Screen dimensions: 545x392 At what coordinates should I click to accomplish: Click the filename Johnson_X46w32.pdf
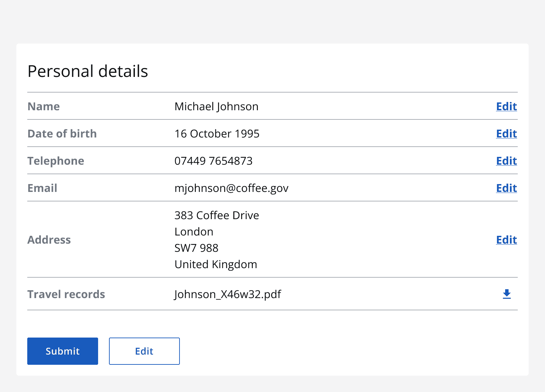point(228,294)
